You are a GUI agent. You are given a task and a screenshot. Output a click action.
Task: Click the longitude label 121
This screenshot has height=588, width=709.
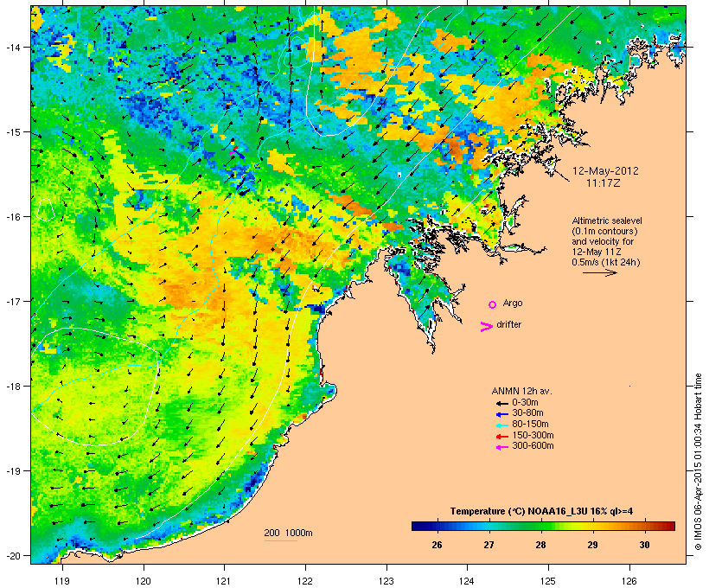(x=224, y=581)
